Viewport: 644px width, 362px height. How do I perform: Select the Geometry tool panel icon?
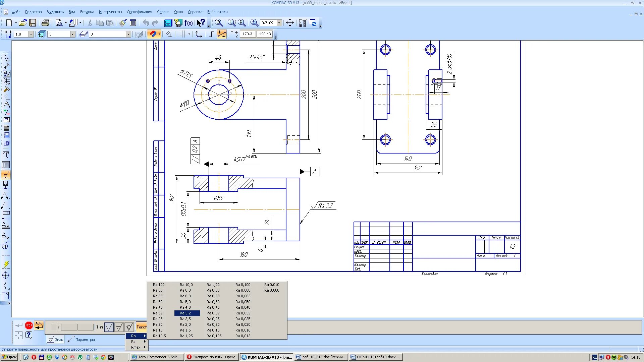pyautogui.click(x=6, y=58)
